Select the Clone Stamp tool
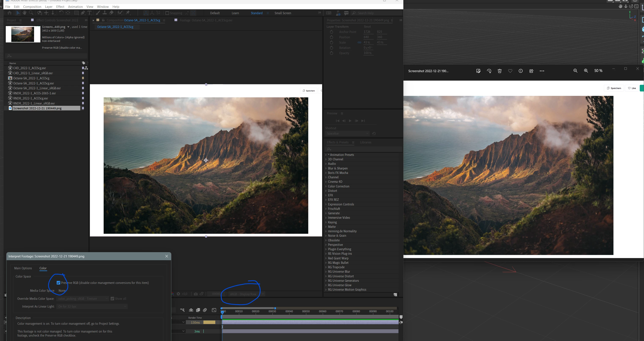Image resolution: width=644 pixels, height=341 pixels. 105,13
